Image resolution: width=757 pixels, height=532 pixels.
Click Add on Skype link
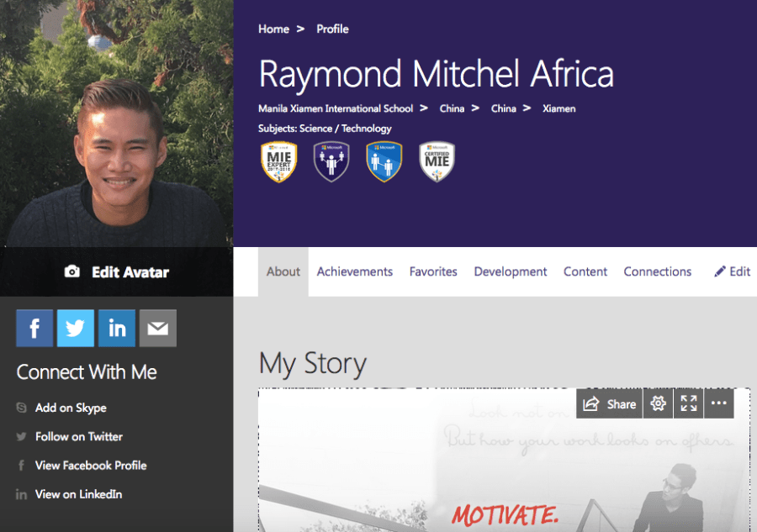pos(71,408)
